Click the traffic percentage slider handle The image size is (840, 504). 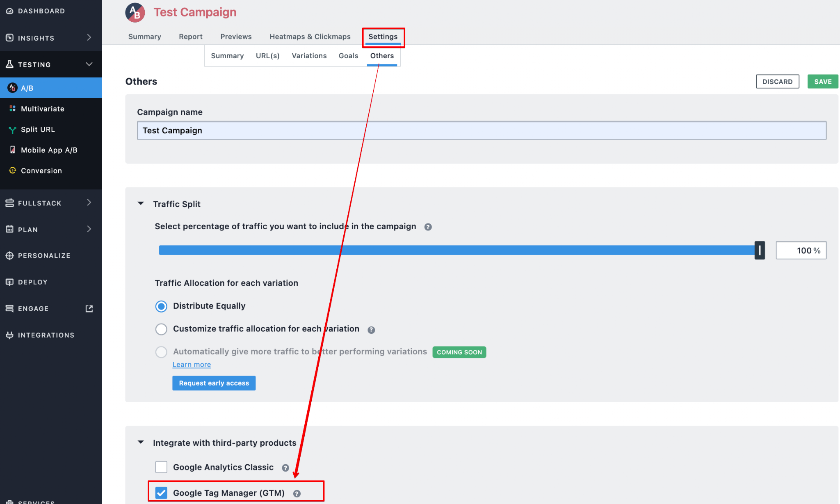[760, 250]
